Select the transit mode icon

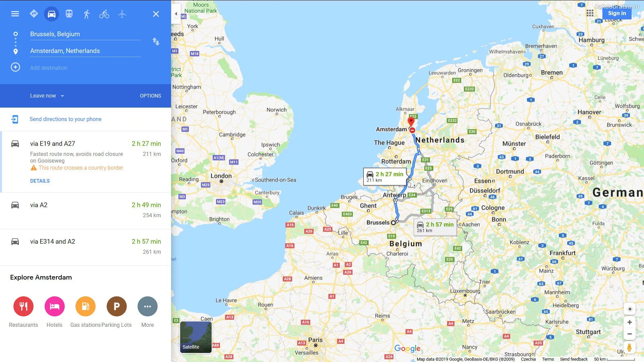[68, 13]
